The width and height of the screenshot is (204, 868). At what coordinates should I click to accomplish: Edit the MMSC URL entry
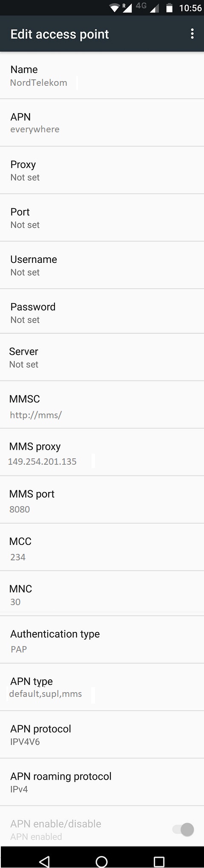point(102,405)
